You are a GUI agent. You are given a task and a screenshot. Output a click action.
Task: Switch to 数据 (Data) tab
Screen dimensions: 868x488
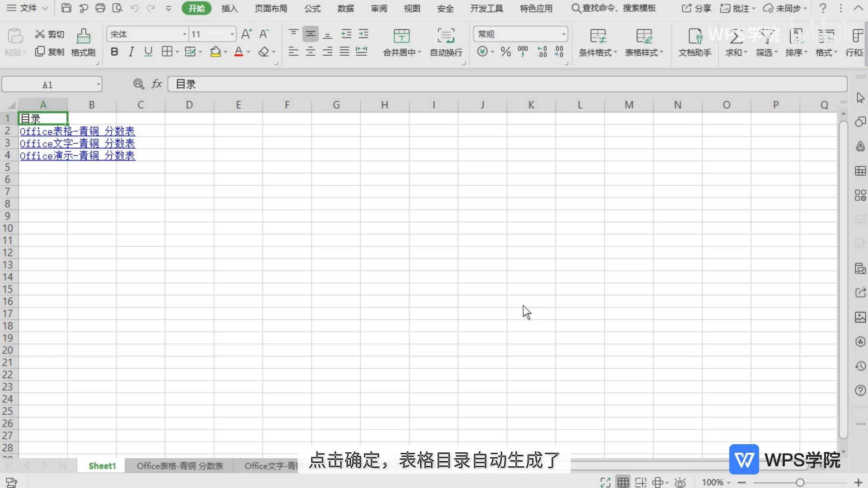click(x=346, y=8)
